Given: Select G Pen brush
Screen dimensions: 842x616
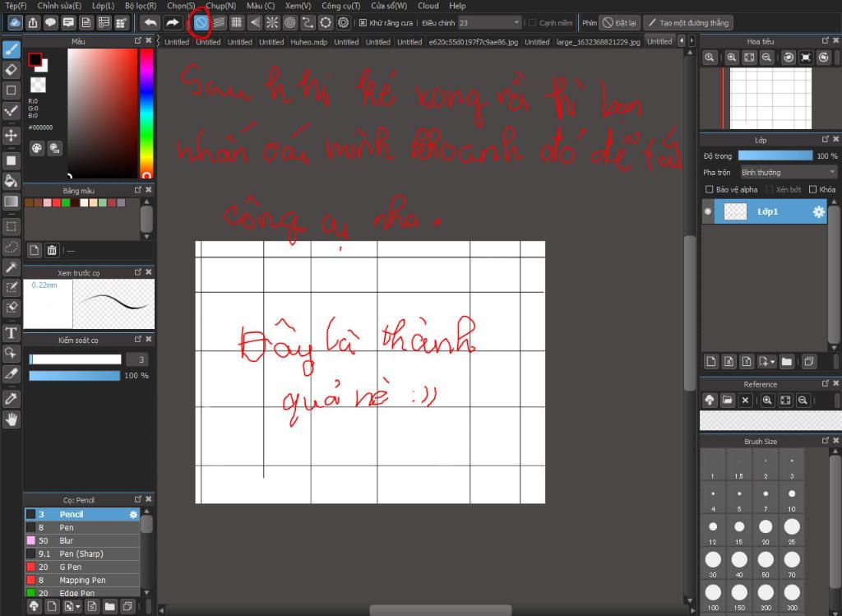Looking at the screenshot, I should tap(82, 567).
